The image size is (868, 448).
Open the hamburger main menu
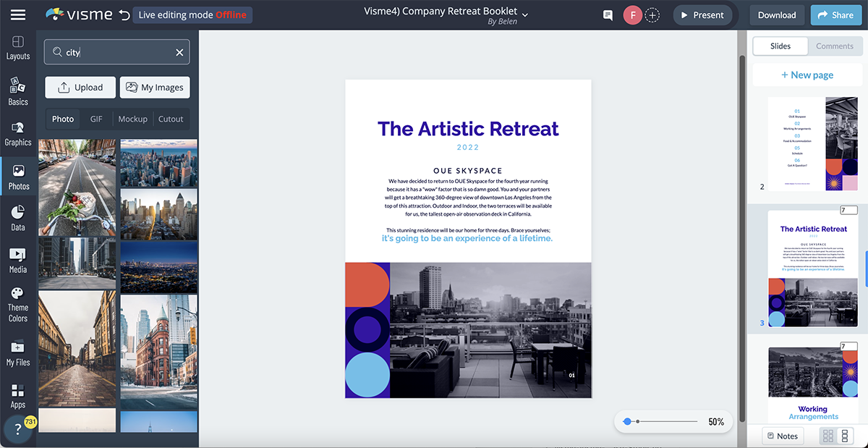point(18,14)
